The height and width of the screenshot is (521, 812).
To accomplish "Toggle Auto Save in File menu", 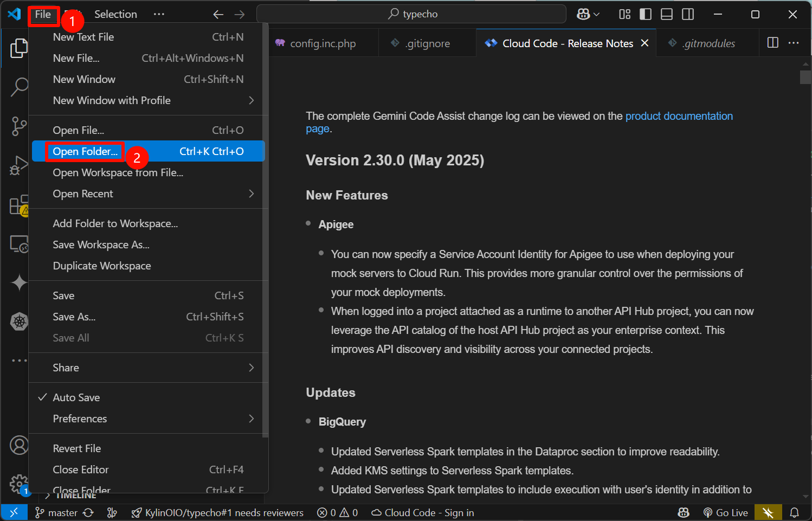I will (76, 397).
